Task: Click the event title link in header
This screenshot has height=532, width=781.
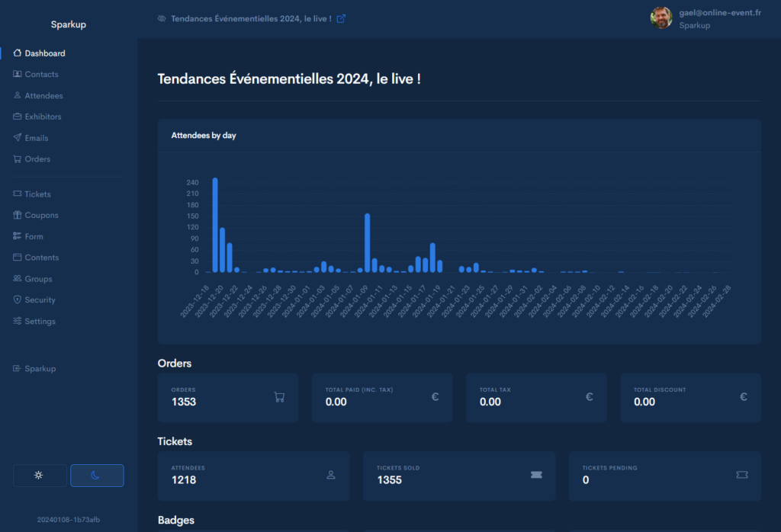Action: 251,18
